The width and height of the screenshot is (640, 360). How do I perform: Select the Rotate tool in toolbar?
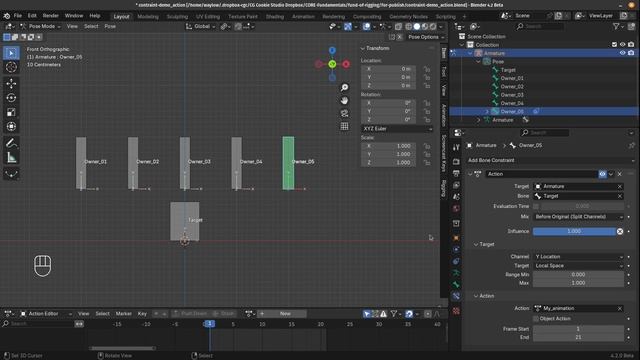click(11, 98)
